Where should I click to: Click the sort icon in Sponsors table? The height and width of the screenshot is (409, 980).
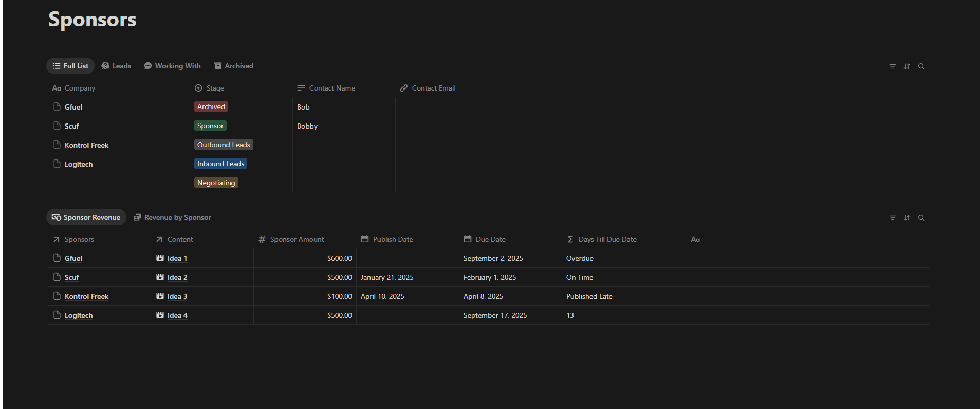click(907, 66)
